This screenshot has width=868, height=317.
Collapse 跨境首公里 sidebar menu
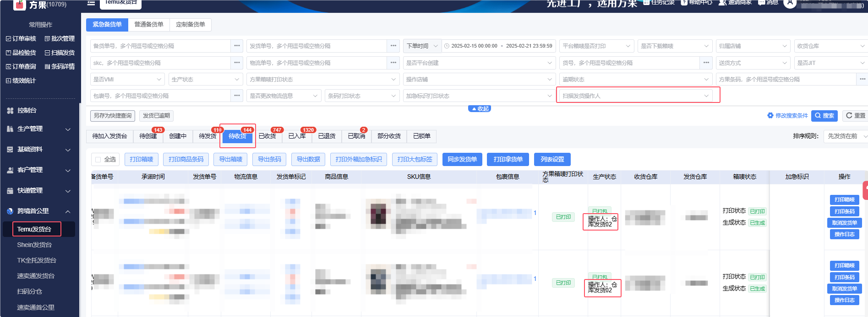(x=39, y=211)
